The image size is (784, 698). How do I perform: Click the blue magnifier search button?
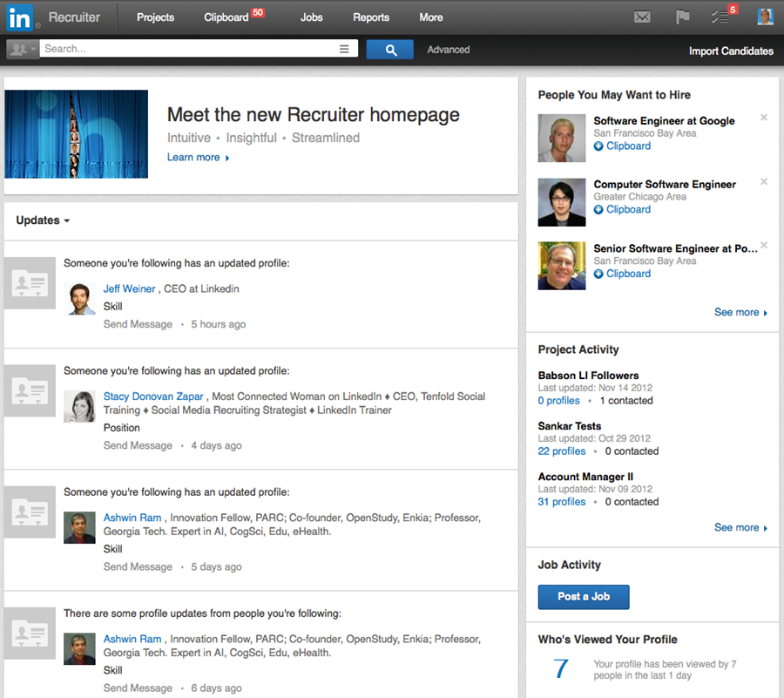pos(390,50)
